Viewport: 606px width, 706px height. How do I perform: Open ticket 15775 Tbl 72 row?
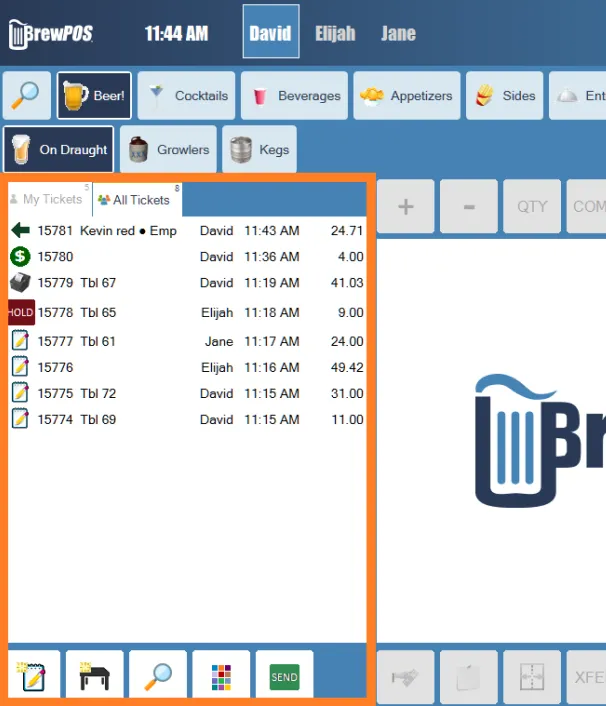187,394
